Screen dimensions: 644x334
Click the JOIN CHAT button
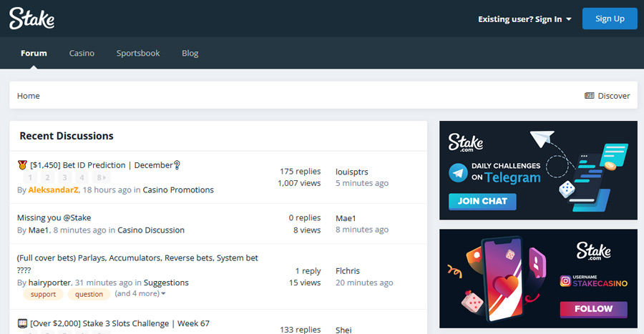[482, 202]
